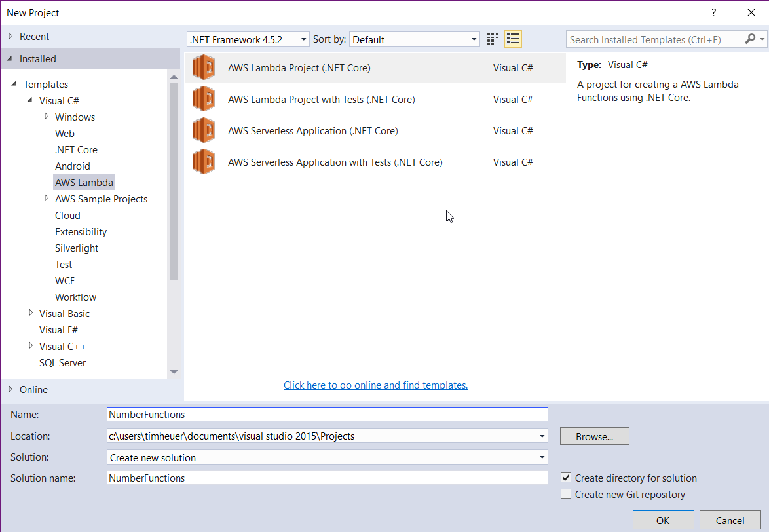Expand the Recent section
This screenshot has width=769, height=532.
coord(10,36)
